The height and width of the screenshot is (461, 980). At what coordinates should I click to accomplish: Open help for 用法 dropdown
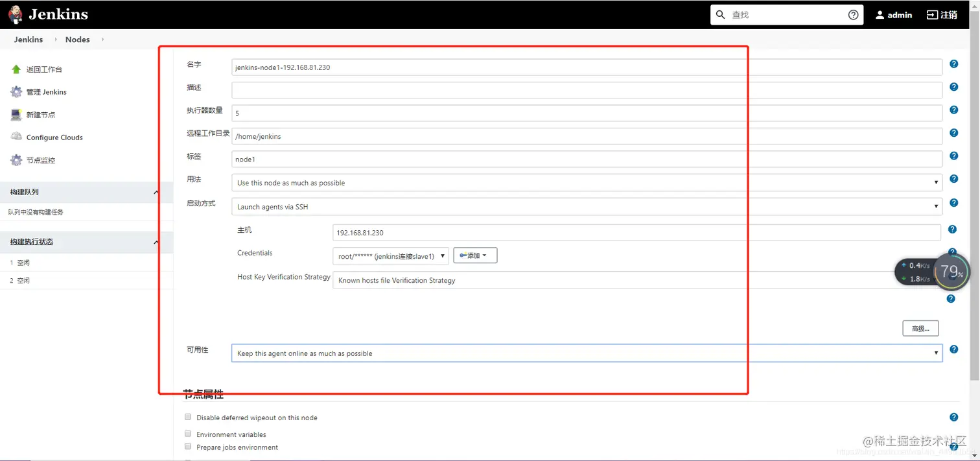pos(954,179)
